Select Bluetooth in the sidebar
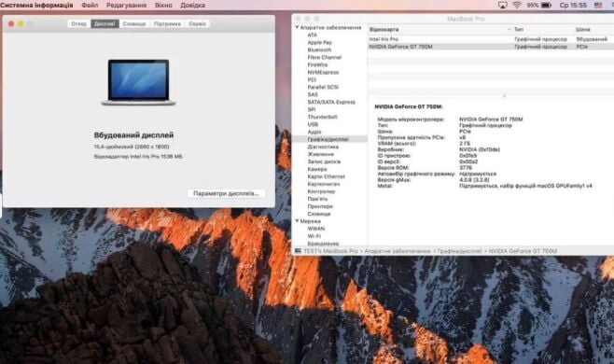Screen dimensions: 614x364 (319, 49)
